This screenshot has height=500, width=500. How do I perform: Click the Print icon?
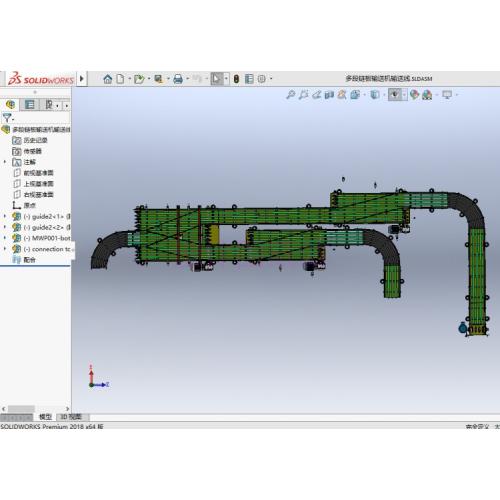(178, 79)
